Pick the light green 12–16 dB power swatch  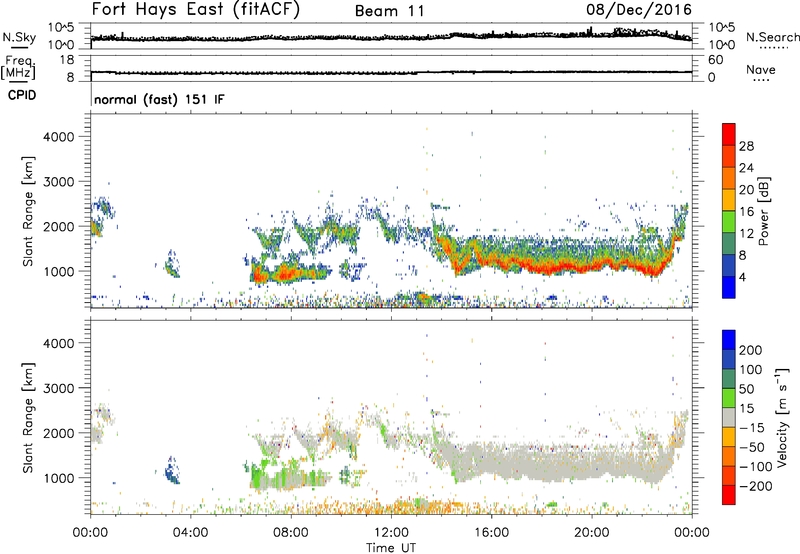729,222
